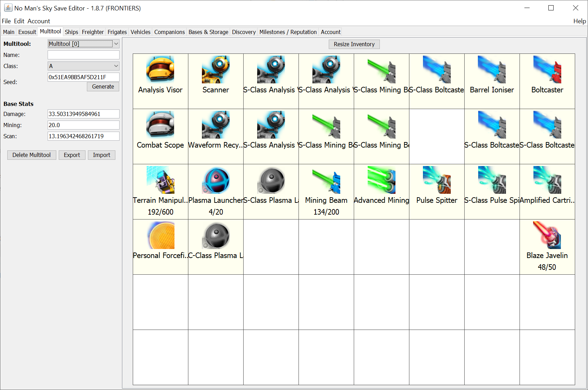This screenshot has width=588, height=390.
Task: Click the Damage value field
Action: [83, 114]
